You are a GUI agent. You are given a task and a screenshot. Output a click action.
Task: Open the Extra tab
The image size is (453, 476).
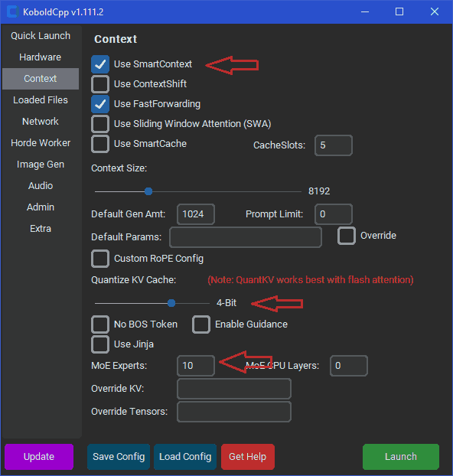point(41,228)
